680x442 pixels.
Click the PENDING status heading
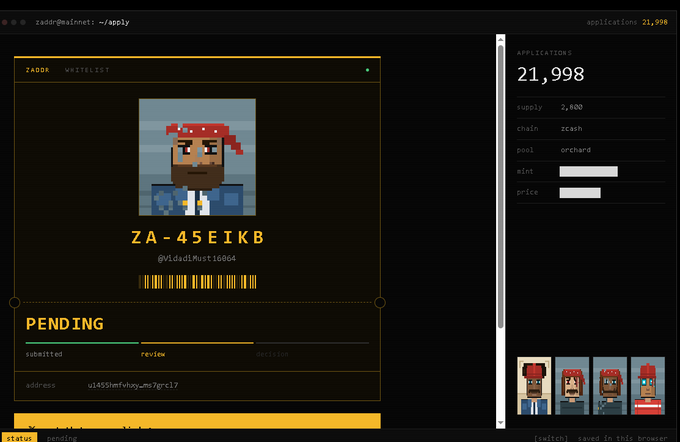[x=65, y=324]
